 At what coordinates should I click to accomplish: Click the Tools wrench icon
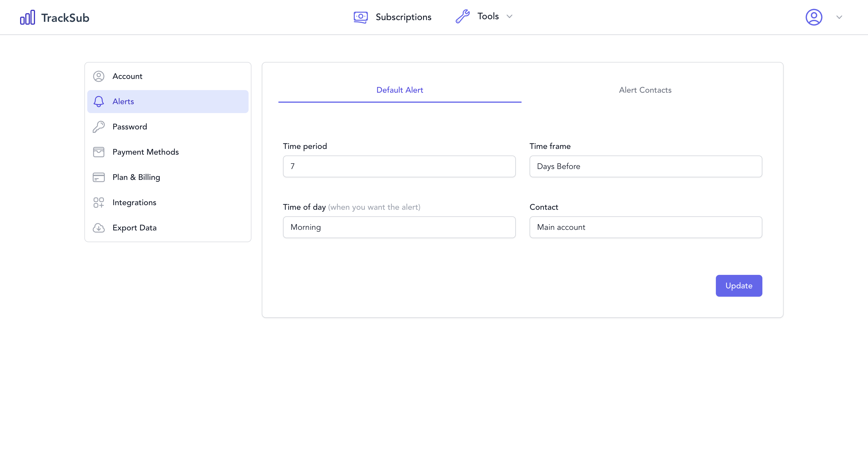pyautogui.click(x=463, y=16)
